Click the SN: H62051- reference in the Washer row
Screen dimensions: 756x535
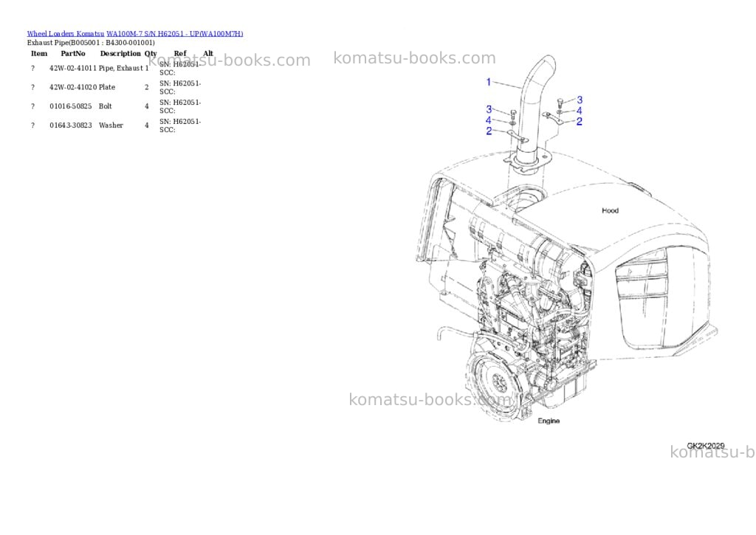click(180, 122)
